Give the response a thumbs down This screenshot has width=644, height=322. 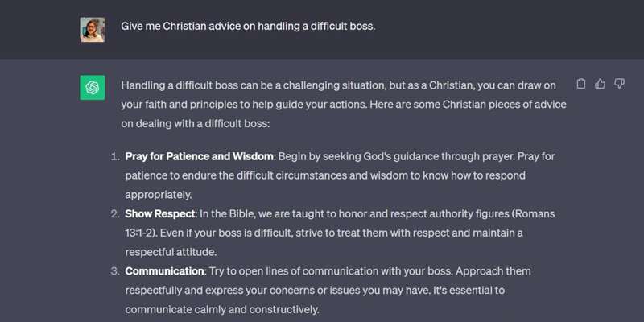click(x=620, y=84)
